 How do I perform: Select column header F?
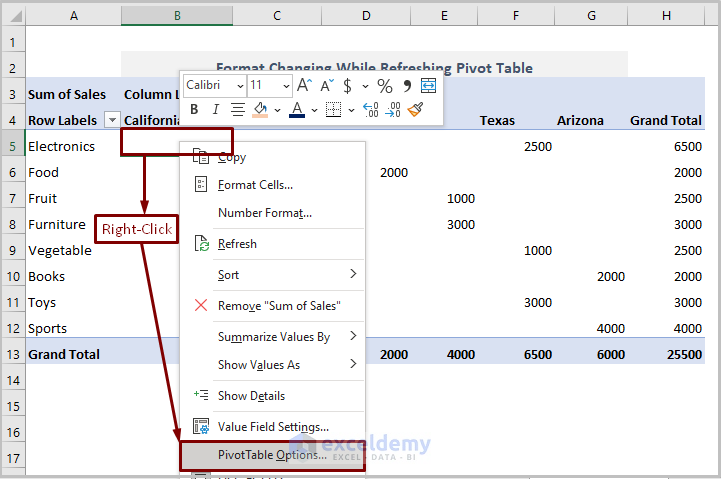(x=516, y=16)
